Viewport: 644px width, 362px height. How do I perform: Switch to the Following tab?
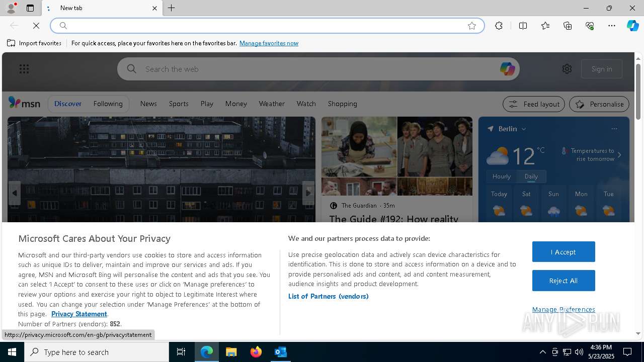point(108,104)
